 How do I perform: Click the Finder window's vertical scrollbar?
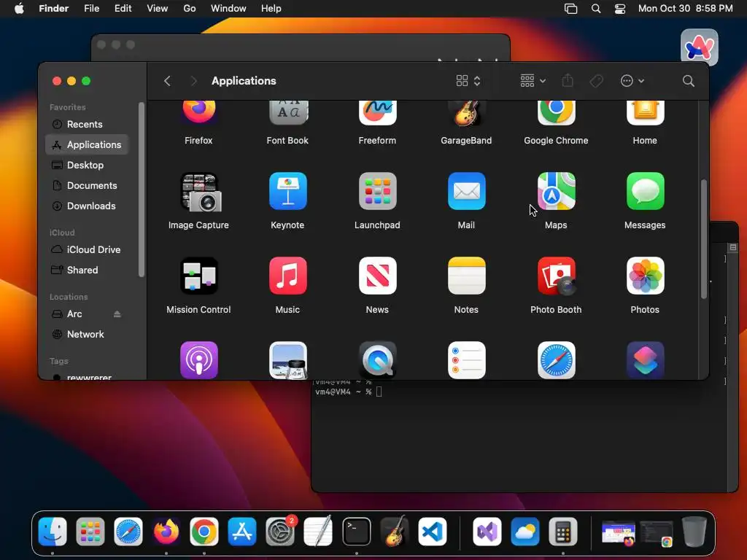click(x=704, y=239)
